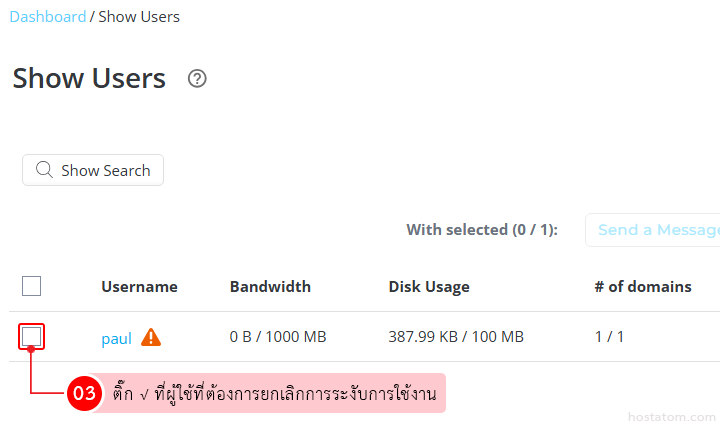Click the red 03 step badge
The width and height of the screenshot is (720, 425).
pyautogui.click(x=83, y=394)
